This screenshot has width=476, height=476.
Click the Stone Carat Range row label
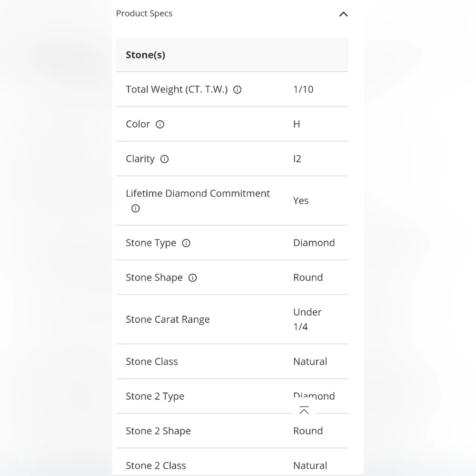(168, 319)
